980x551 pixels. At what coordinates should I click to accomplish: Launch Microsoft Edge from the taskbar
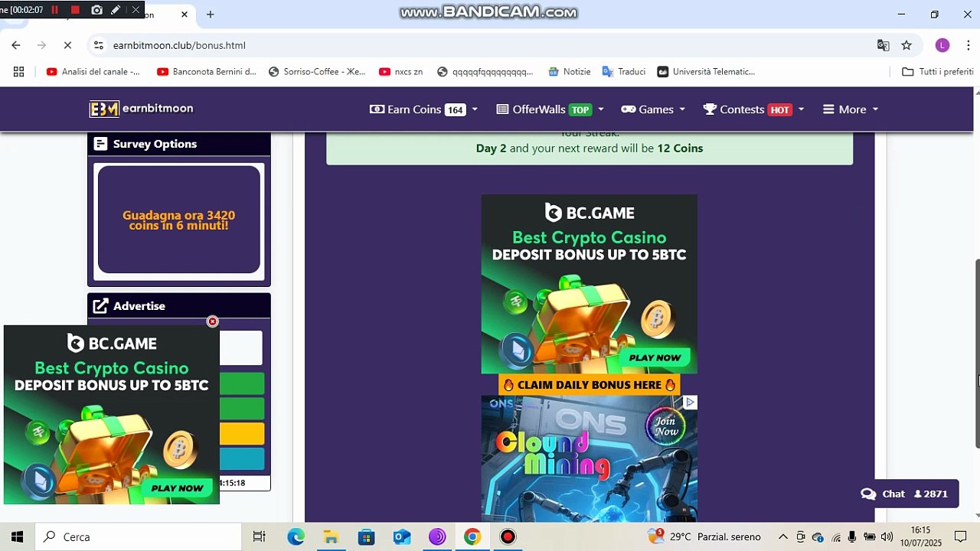[x=296, y=537]
